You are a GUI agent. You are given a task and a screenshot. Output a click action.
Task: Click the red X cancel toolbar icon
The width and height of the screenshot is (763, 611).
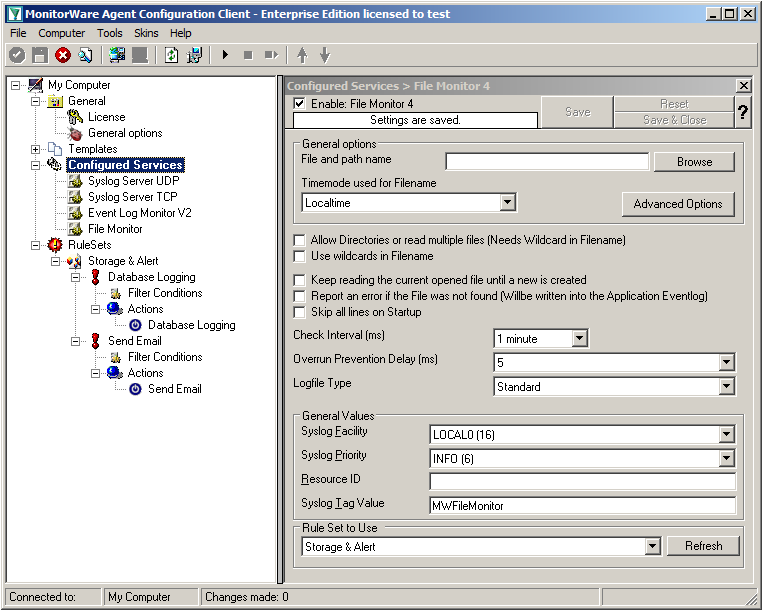pyautogui.click(x=63, y=55)
